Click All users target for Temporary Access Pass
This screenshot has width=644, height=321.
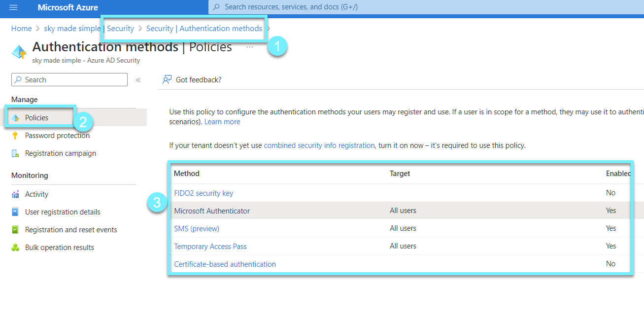click(403, 246)
